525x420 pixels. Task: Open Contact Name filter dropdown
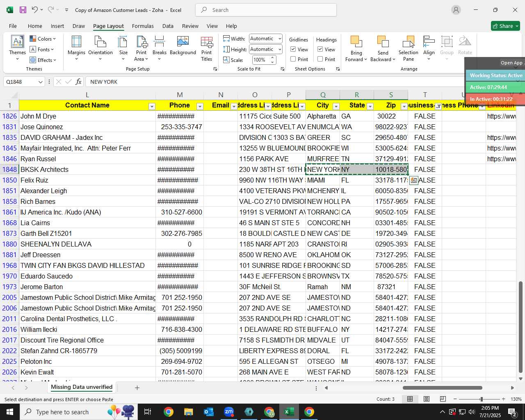coord(152,107)
